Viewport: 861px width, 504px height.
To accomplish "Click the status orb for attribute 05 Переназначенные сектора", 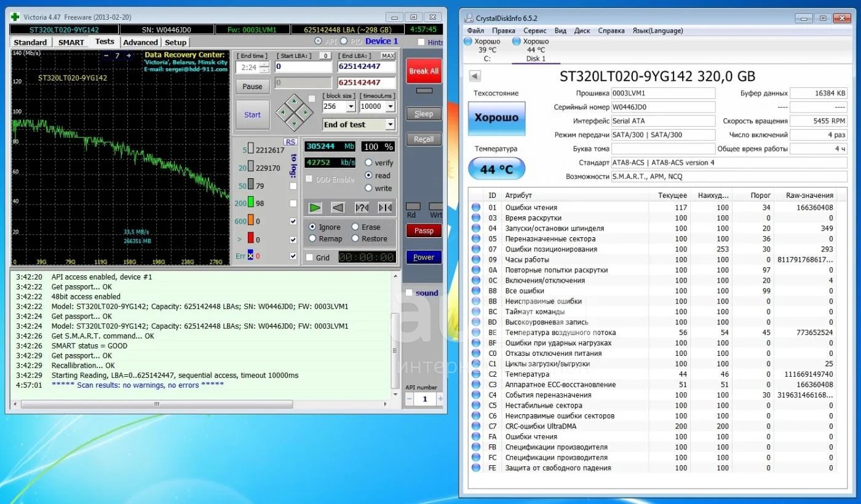I will point(476,238).
